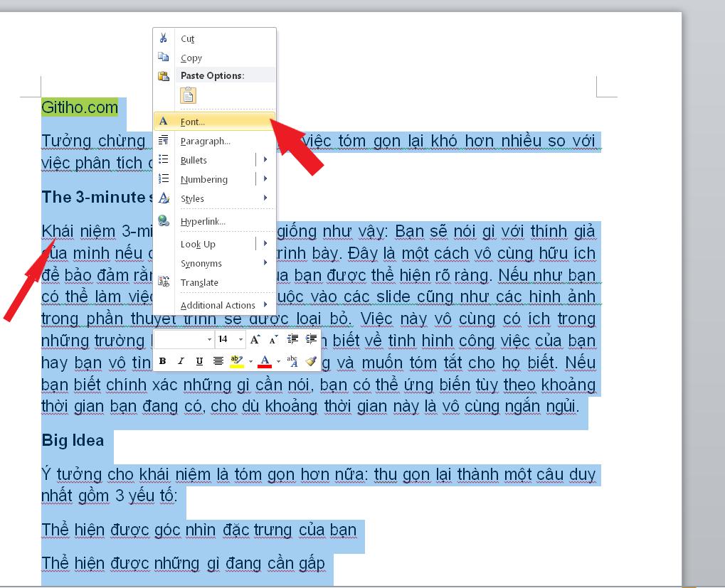This screenshot has height=588, width=725.
Task: Open Font... from the context menu
Action: (x=192, y=122)
